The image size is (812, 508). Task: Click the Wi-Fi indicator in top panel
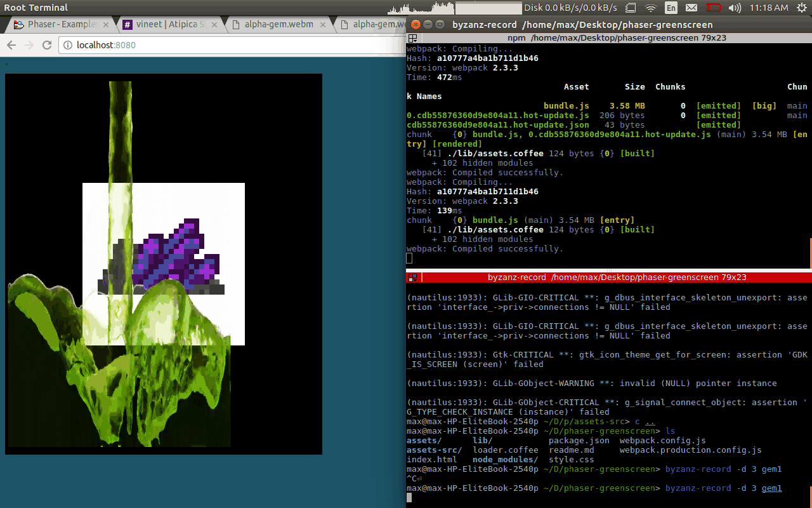(652, 8)
